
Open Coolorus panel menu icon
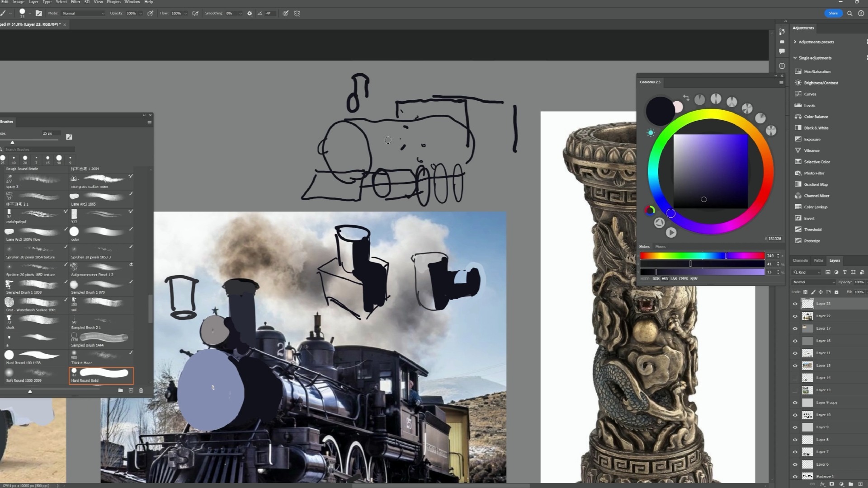point(781,83)
